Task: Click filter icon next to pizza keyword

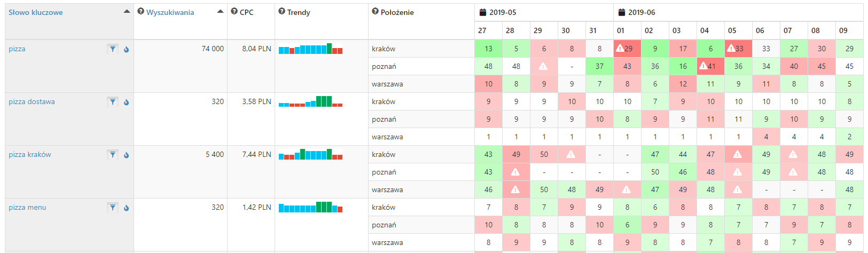Action: (x=112, y=49)
